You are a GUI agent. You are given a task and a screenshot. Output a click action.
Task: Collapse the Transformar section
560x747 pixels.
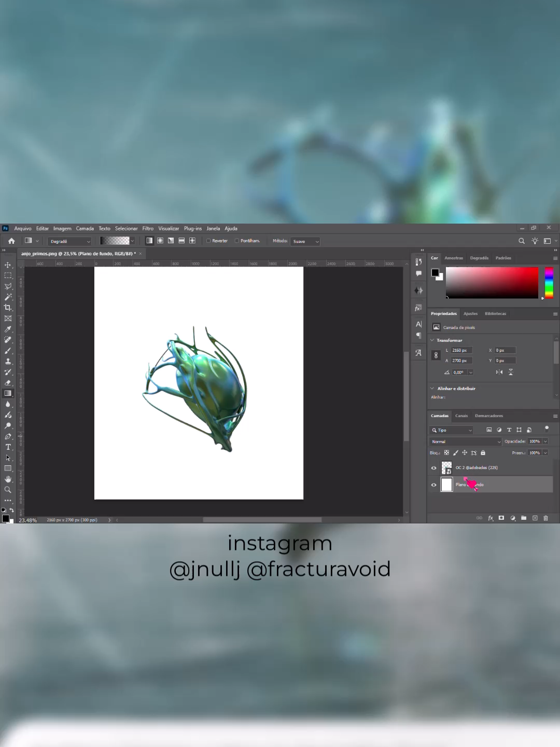(x=432, y=340)
